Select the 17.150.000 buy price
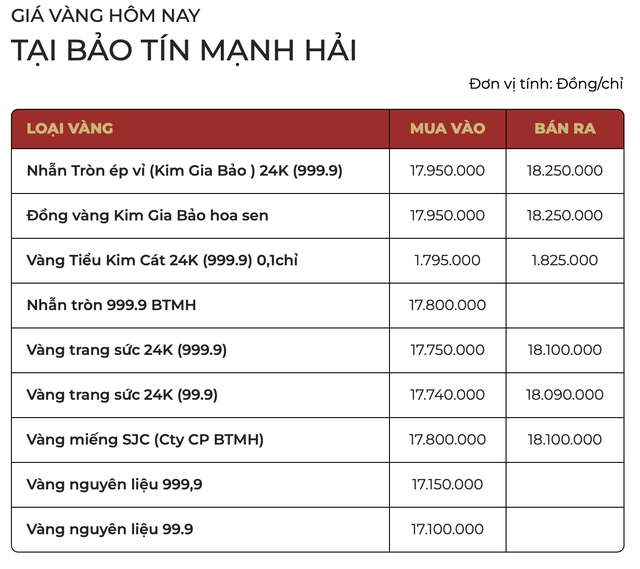Viewport: 640px width, 569px height. pyautogui.click(x=447, y=484)
